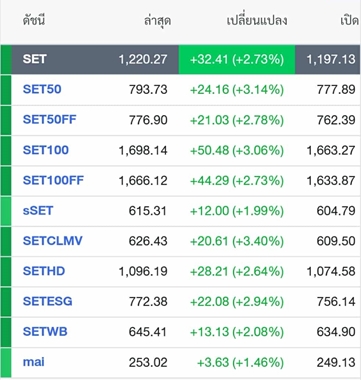This screenshot has width=361, height=380.
Task: Click the ดัชนี column header
Action: click(x=34, y=21)
